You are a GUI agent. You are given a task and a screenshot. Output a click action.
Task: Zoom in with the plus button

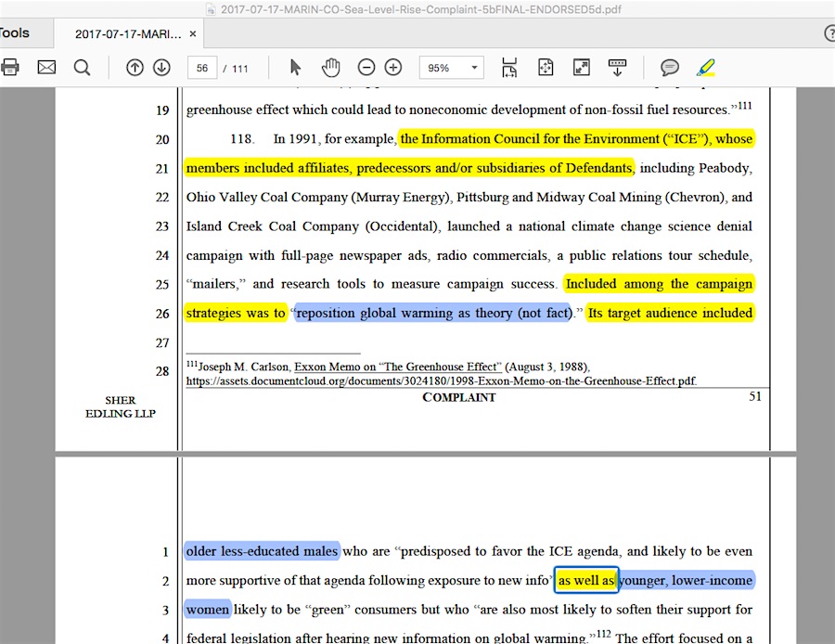point(393,68)
